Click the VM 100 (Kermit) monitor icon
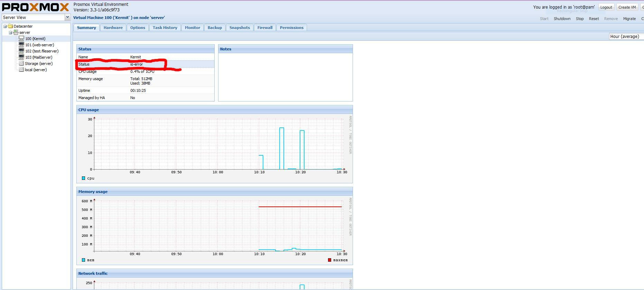 coord(21,39)
